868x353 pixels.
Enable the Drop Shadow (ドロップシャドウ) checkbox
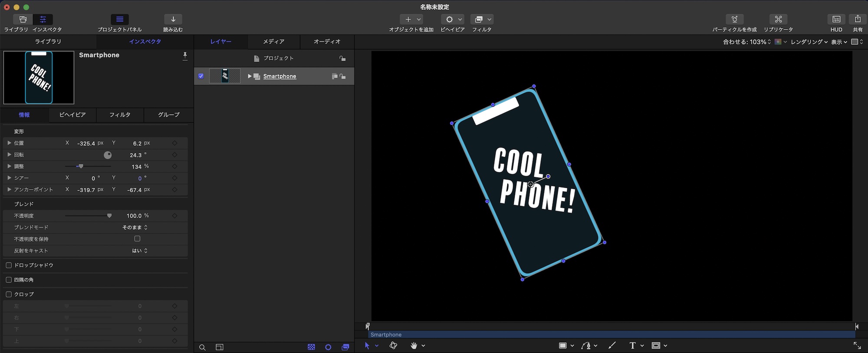(9, 265)
